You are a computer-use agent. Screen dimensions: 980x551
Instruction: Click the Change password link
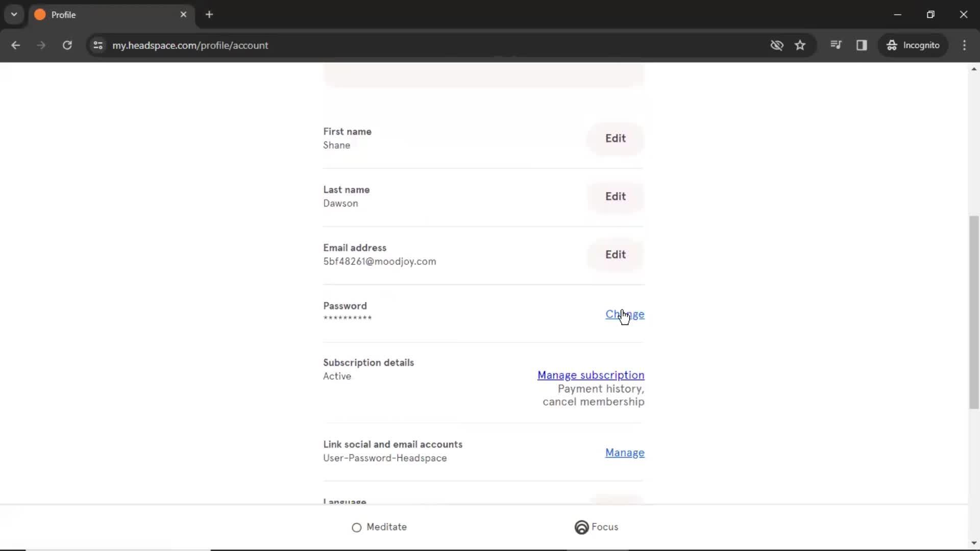coord(625,314)
